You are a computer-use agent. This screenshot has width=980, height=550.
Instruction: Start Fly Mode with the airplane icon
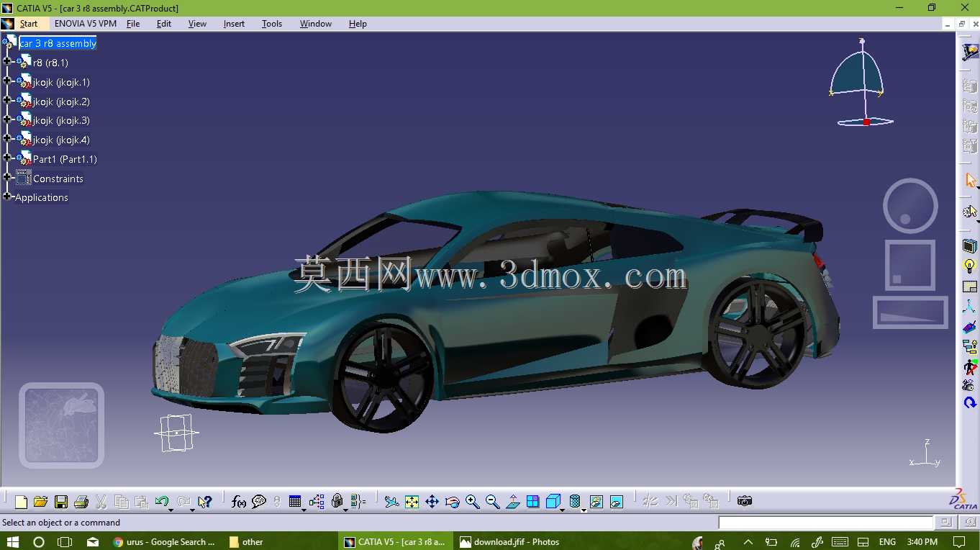(x=391, y=502)
